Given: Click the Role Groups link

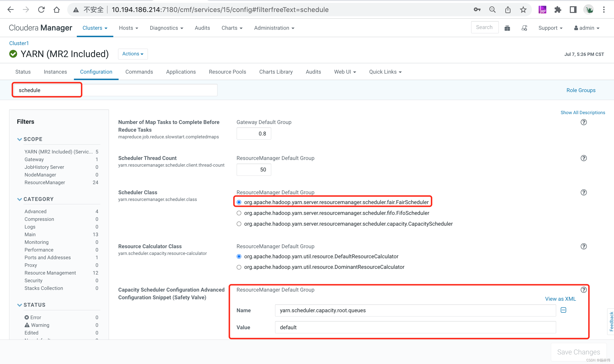Looking at the screenshot, I should 581,90.
